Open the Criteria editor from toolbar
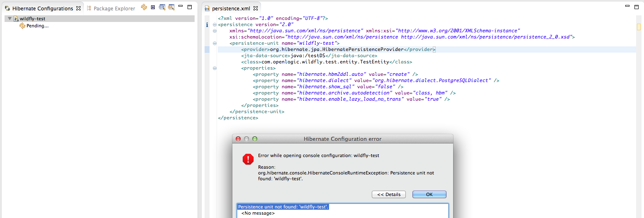 point(171,7)
